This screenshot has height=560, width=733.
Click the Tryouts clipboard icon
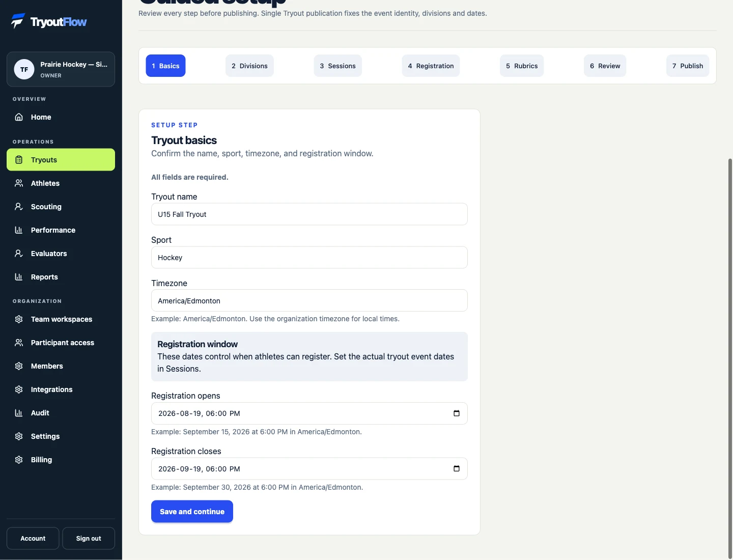pyautogui.click(x=19, y=160)
